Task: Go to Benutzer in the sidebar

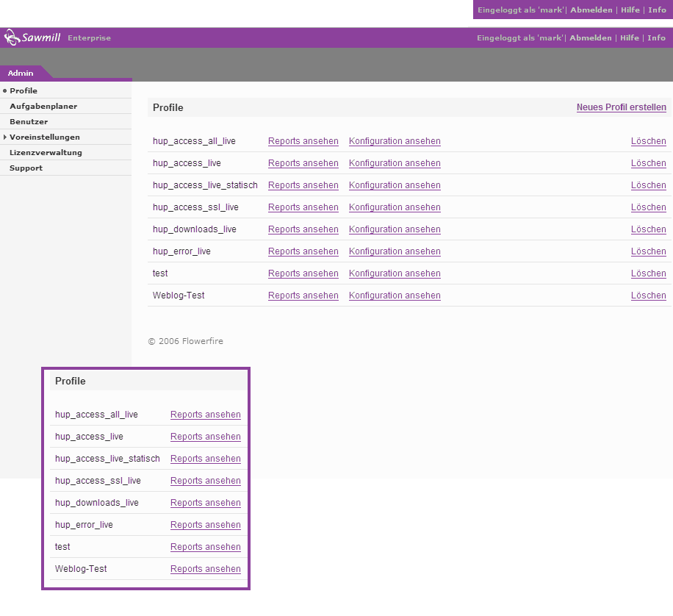Action: click(x=29, y=122)
